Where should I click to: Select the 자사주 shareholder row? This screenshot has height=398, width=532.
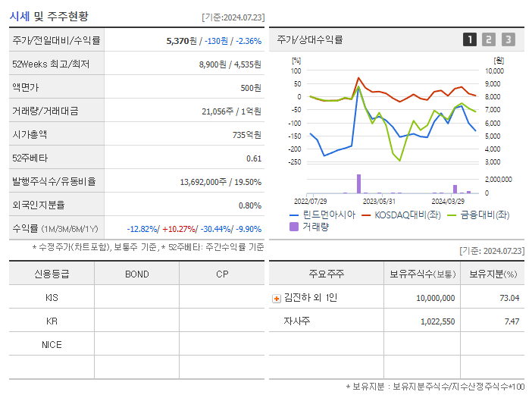(396, 321)
